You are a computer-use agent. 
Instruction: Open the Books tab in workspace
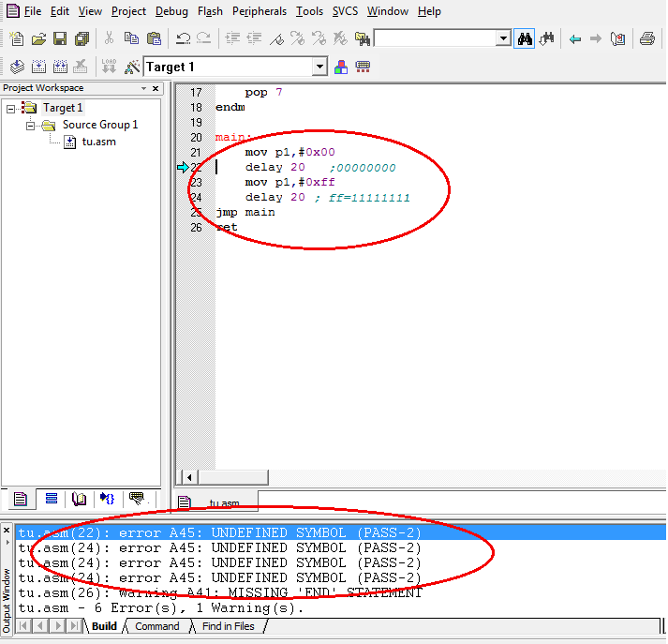(80, 499)
